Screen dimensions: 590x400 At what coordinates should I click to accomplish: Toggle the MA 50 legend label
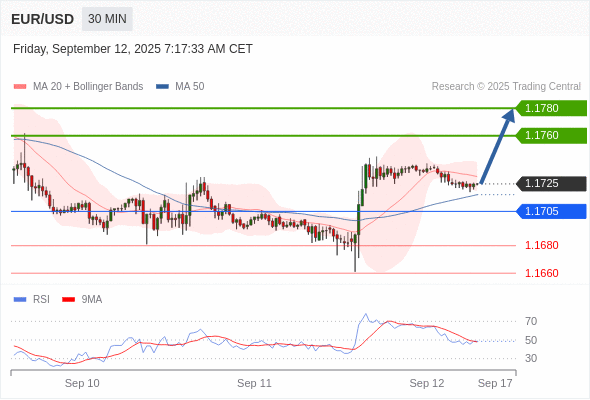190,87
